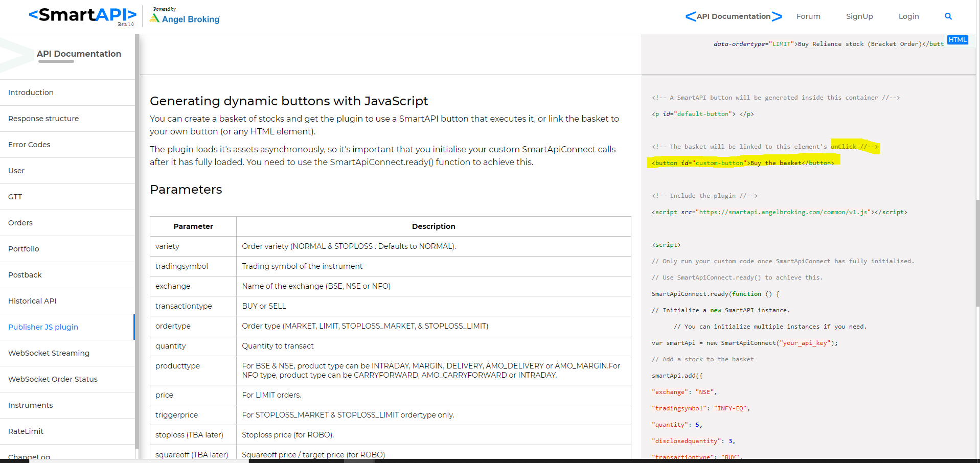The height and width of the screenshot is (463, 980).
Task: Open Historical API section
Action: click(67, 301)
